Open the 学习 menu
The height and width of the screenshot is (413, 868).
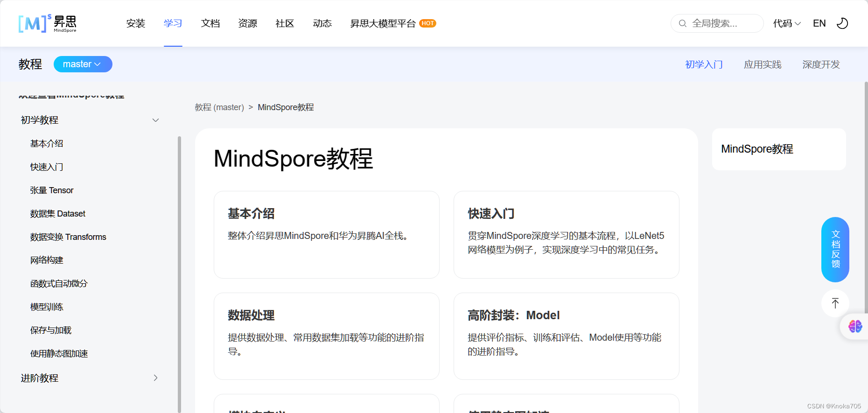[x=173, y=23]
